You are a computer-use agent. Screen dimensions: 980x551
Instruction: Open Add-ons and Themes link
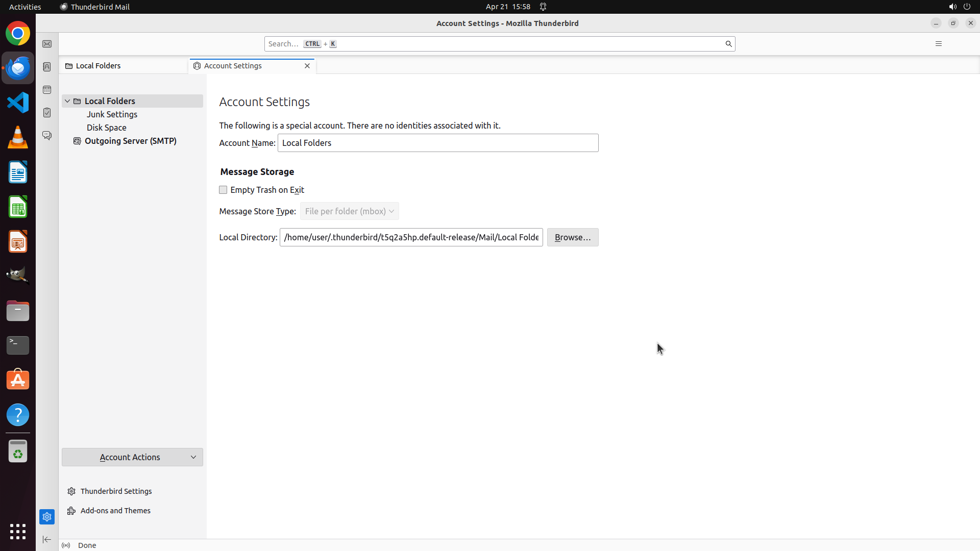tap(115, 511)
